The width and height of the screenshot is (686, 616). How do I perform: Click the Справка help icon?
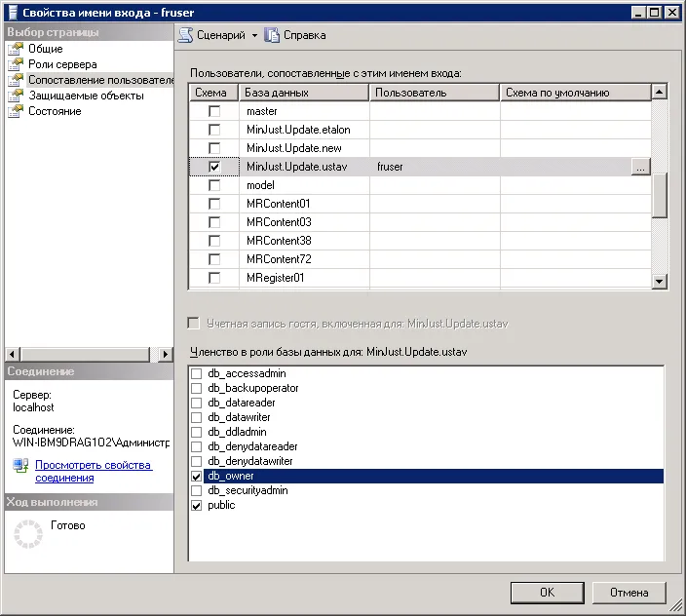click(x=272, y=35)
